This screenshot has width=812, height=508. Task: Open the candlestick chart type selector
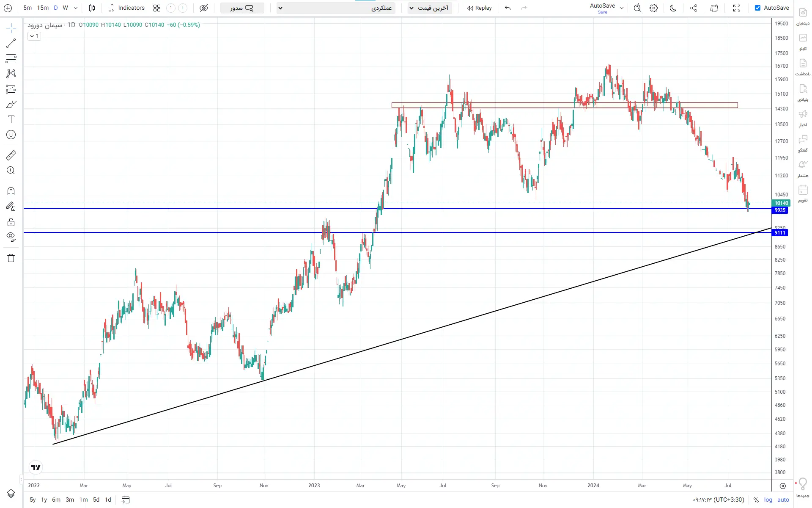coord(92,8)
